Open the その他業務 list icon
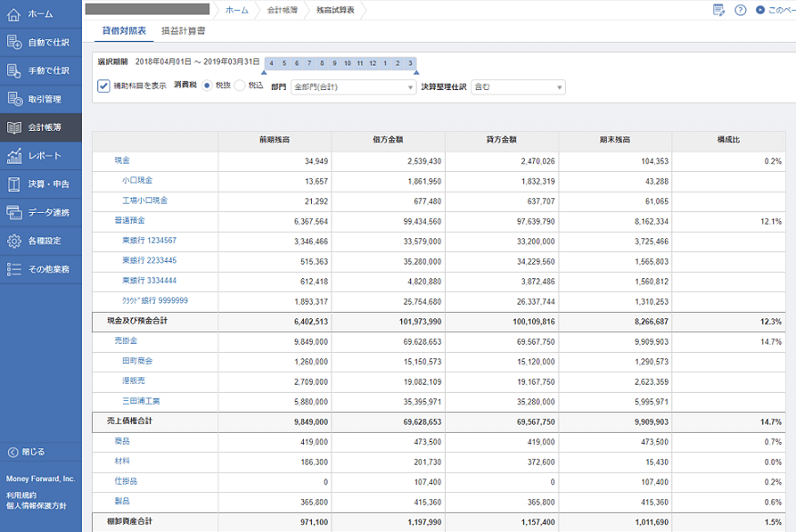The height and width of the screenshot is (532, 796). 14,269
